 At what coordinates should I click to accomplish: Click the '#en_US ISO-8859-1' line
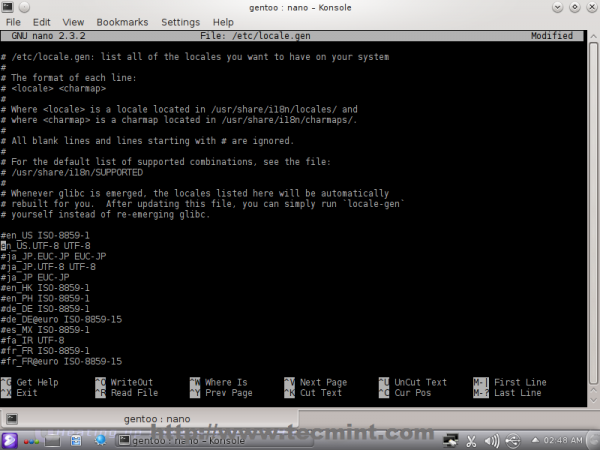[x=45, y=235]
